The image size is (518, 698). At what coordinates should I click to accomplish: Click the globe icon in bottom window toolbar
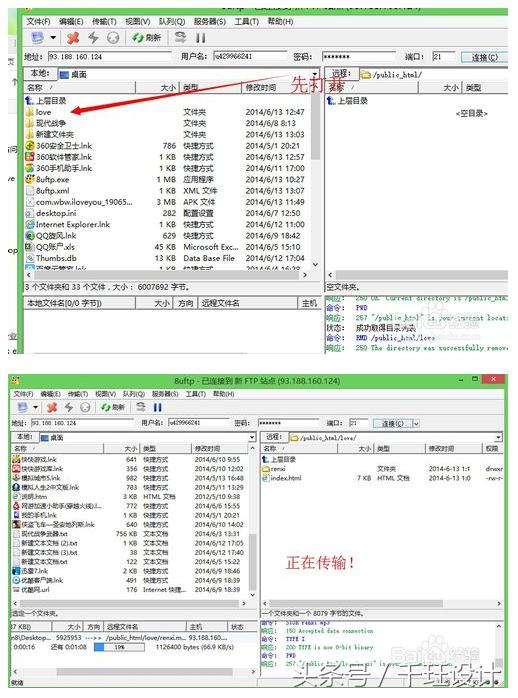point(85,407)
